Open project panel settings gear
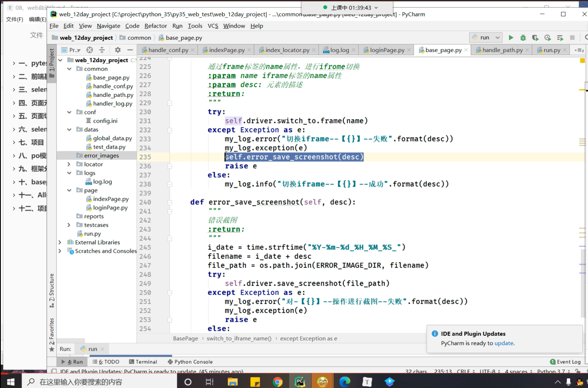 point(118,50)
